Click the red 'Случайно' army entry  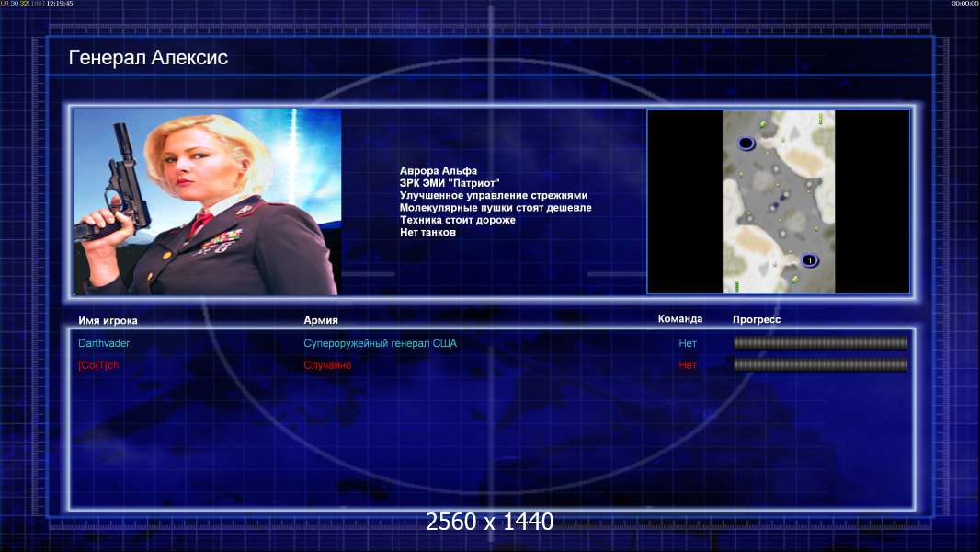pyautogui.click(x=327, y=365)
